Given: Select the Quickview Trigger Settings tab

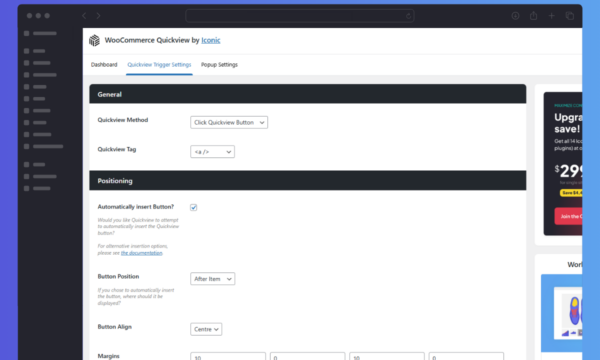Looking at the screenshot, I should (159, 65).
